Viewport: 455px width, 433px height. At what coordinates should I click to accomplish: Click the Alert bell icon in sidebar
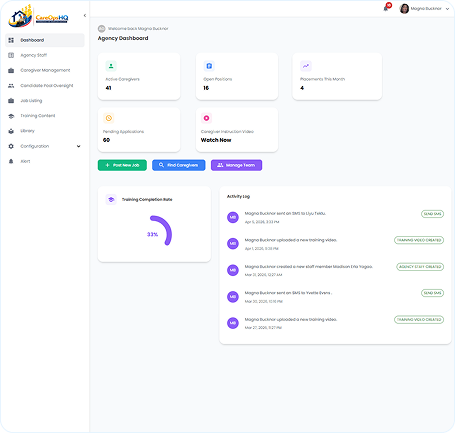(11, 161)
